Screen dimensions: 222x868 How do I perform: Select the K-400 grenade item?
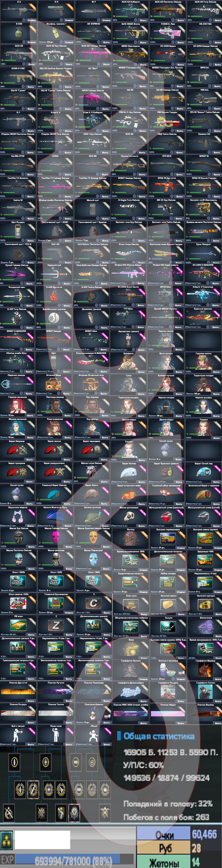19,33
